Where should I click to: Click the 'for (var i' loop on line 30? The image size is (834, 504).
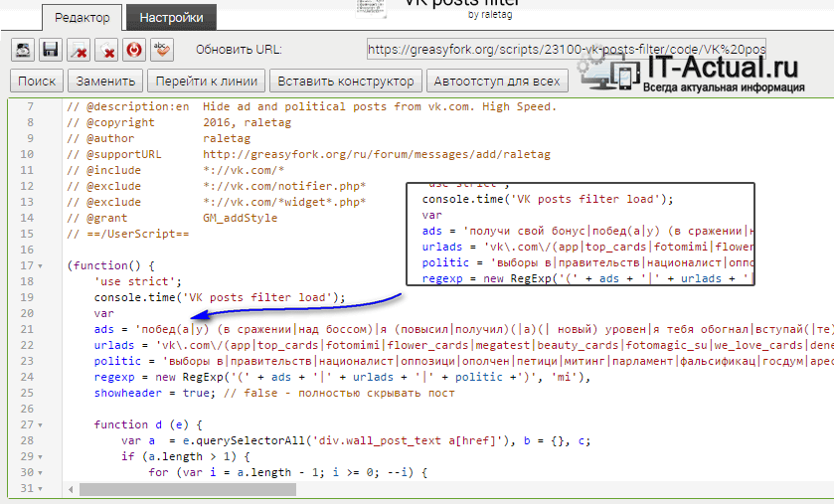pyautogui.click(x=182, y=472)
